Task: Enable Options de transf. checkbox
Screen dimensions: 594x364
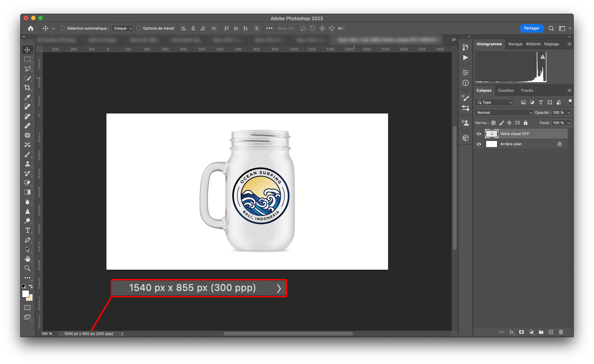Action: (138, 29)
